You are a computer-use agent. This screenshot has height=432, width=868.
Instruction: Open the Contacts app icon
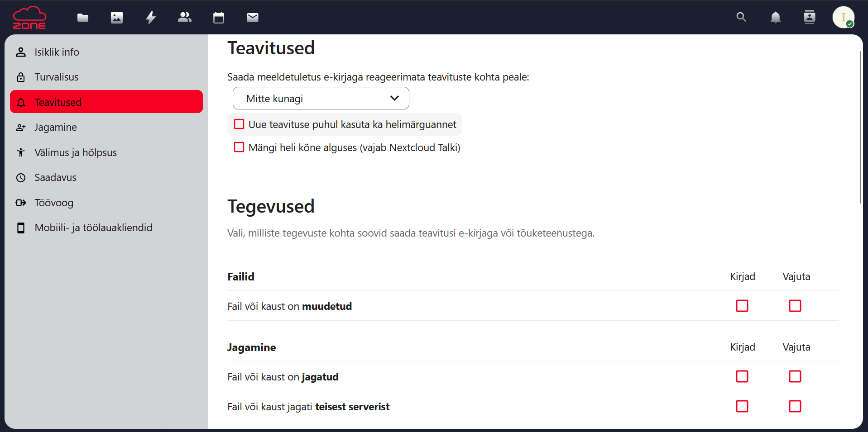point(185,18)
